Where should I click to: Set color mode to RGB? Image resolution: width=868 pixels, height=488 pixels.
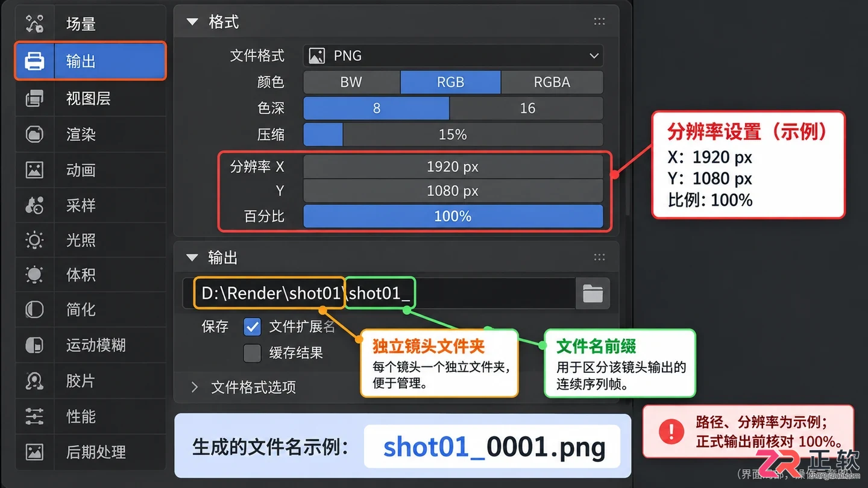(x=451, y=82)
